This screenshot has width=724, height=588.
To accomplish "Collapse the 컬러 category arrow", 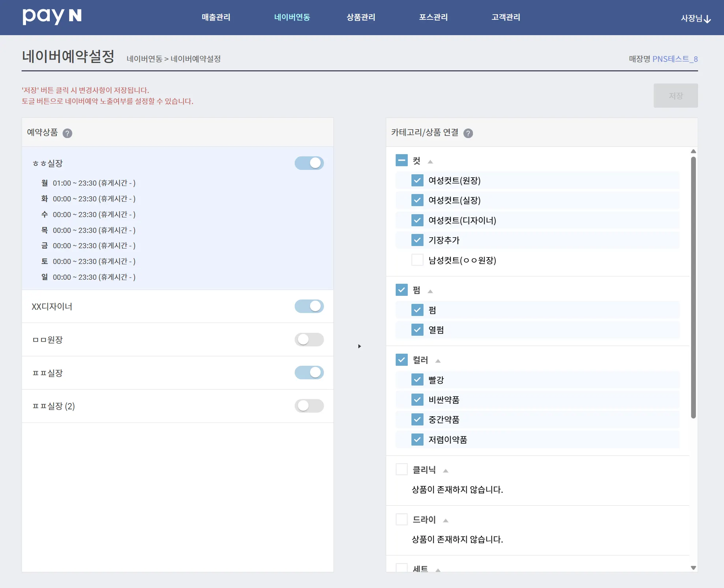I will [438, 361].
